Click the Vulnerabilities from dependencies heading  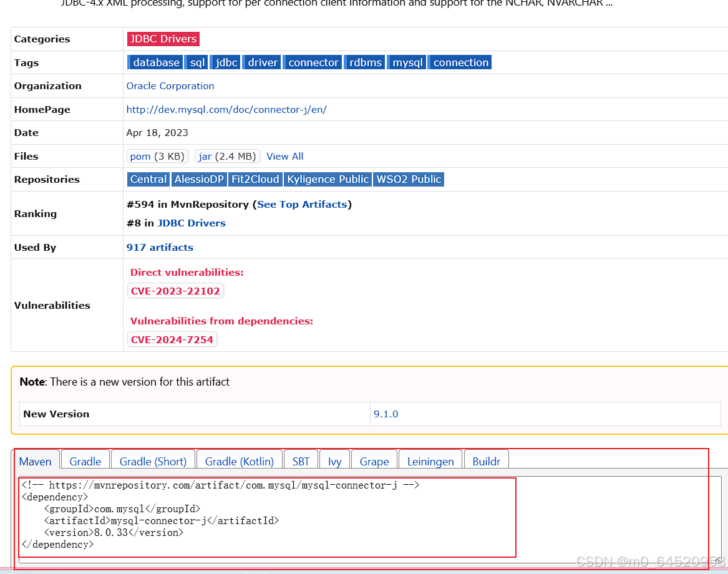pos(221,321)
